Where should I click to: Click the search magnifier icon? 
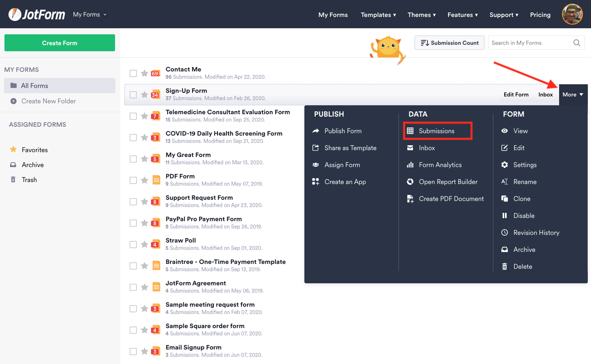pyautogui.click(x=576, y=43)
